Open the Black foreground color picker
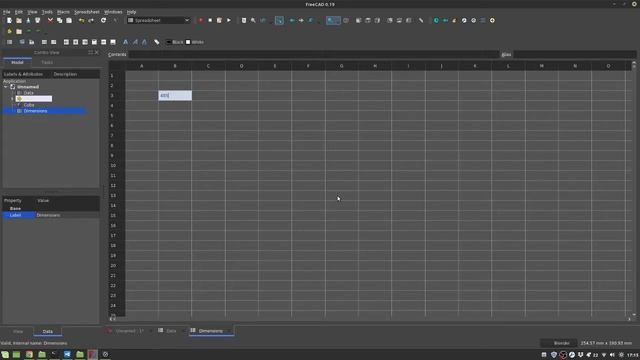640x360 pixels. tap(175, 42)
